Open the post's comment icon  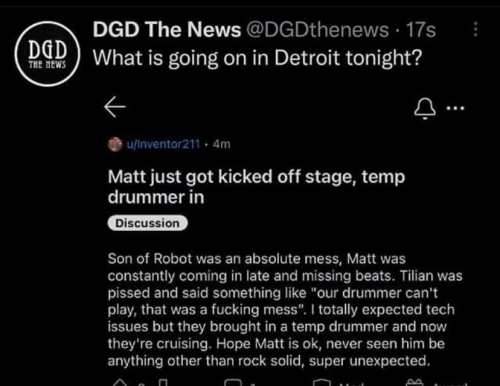(234, 383)
